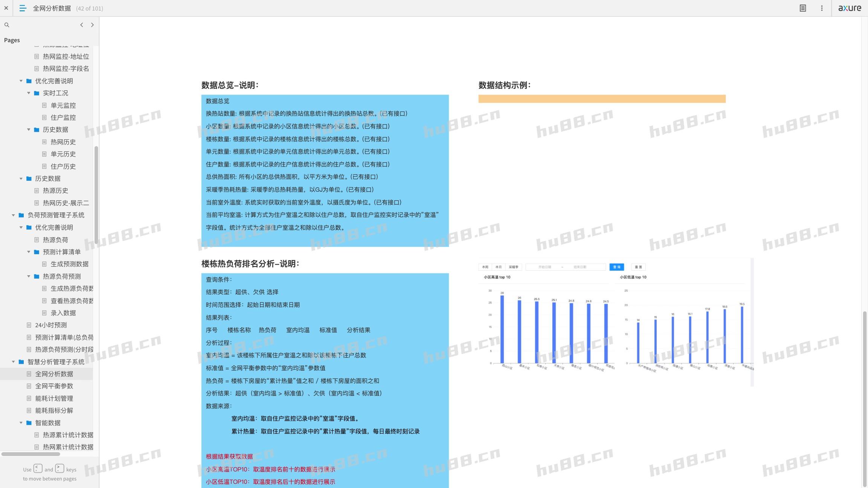
Task: Go to next page arrow
Action: click(92, 25)
